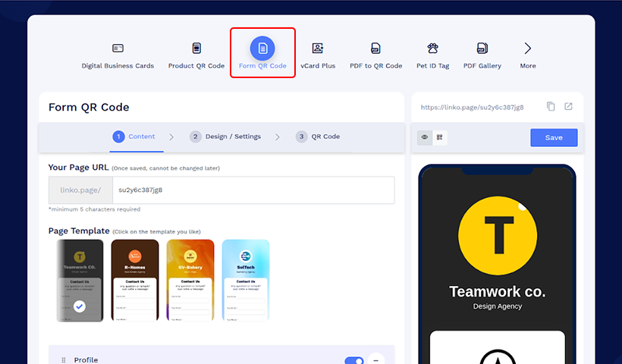Open page link in new tab
This screenshot has height=364, width=622.
[568, 107]
